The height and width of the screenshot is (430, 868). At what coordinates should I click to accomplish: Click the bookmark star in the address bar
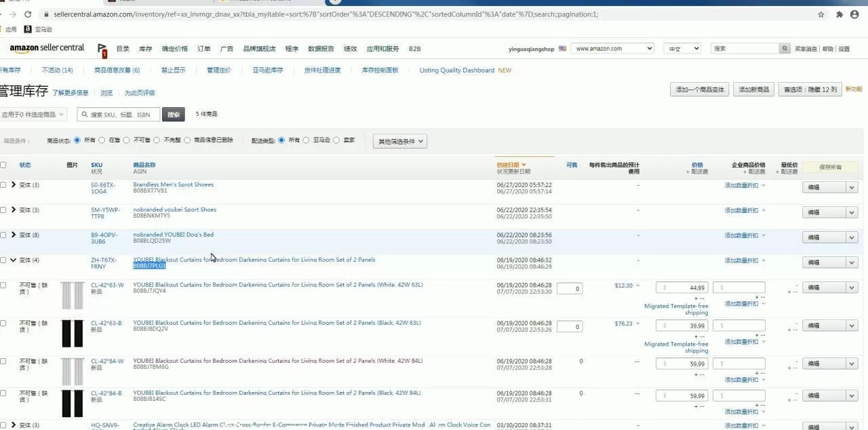pyautogui.click(x=820, y=14)
